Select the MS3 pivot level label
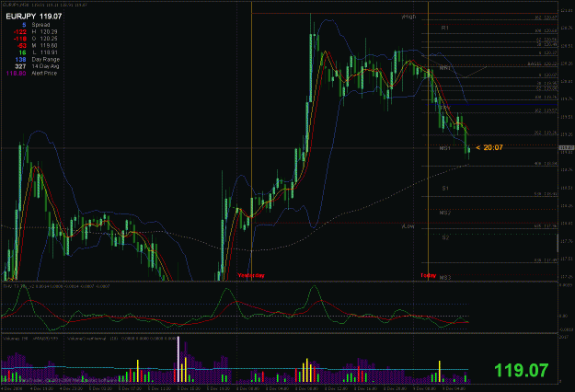575x392 pixels. point(445,278)
